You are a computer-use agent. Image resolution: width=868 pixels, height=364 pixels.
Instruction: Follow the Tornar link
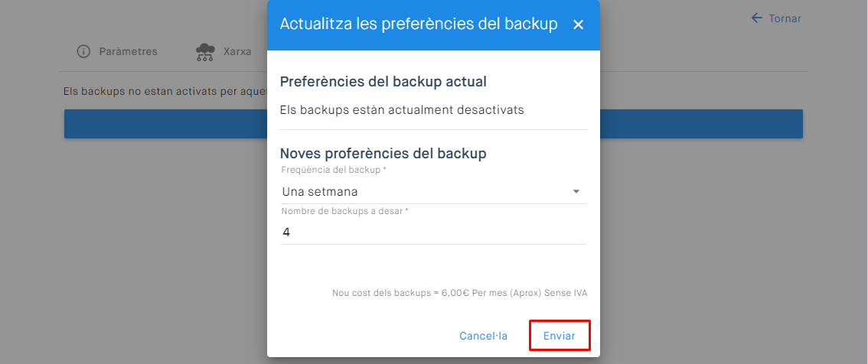point(785,18)
